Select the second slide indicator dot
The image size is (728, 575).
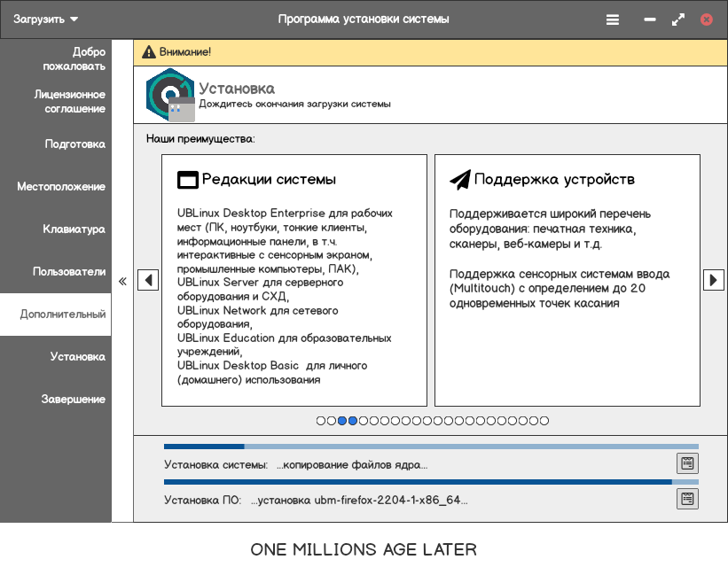(332, 421)
